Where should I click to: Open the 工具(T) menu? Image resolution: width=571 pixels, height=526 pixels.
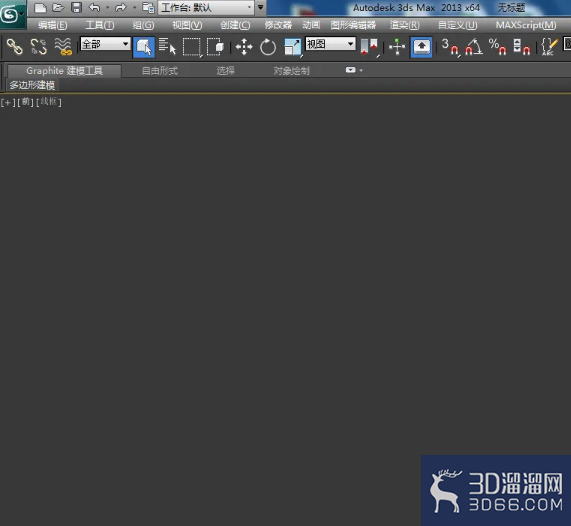pyautogui.click(x=100, y=25)
